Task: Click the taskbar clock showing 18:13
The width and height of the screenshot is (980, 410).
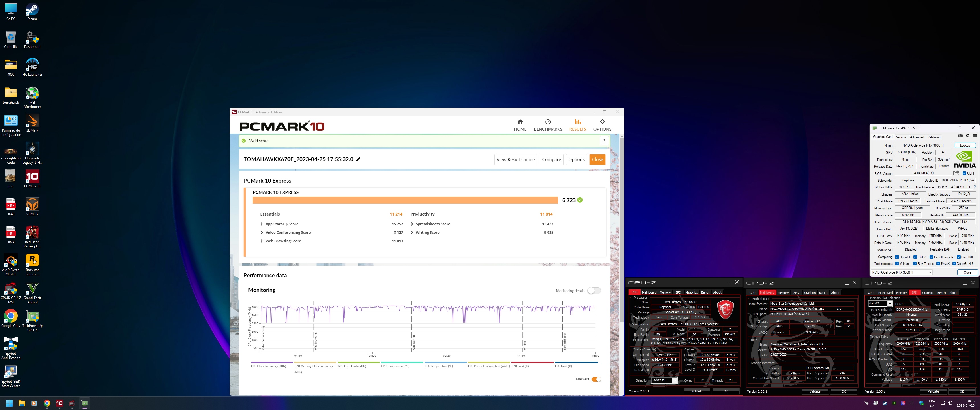Action: [965, 403]
